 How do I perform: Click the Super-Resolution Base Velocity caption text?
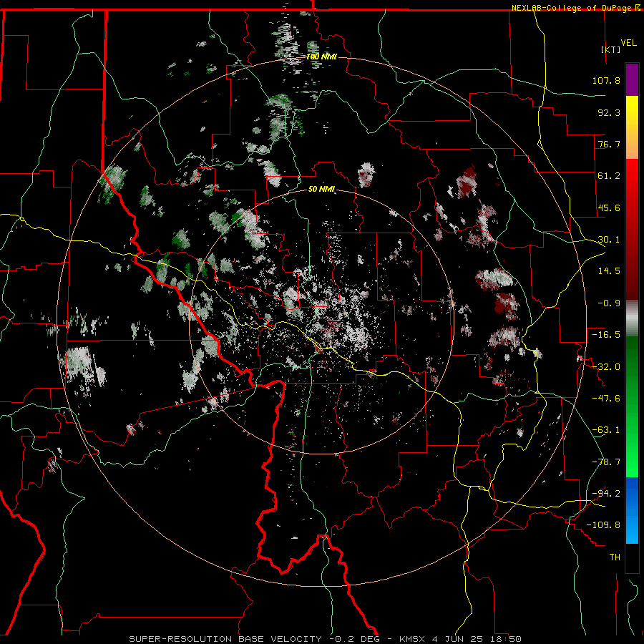tap(225, 639)
